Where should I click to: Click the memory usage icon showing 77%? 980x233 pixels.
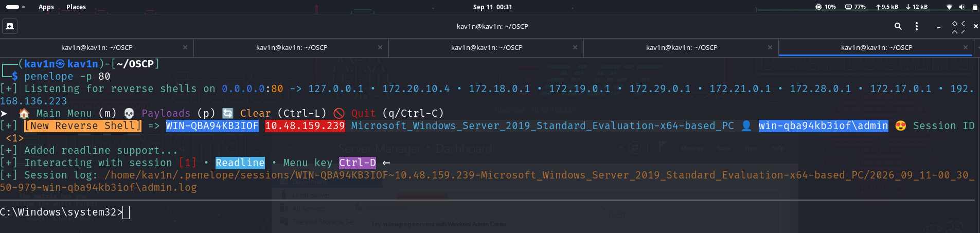[848, 7]
